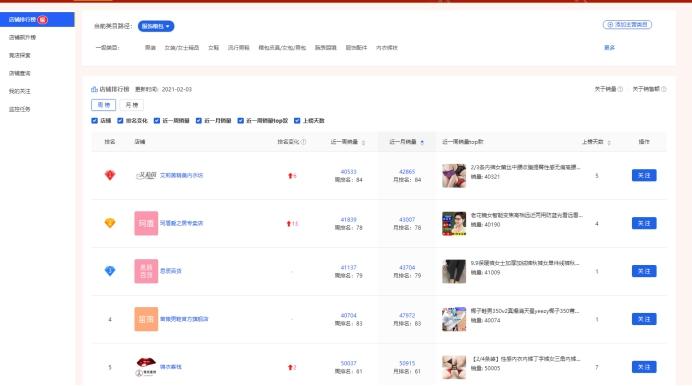The height and width of the screenshot is (386, 692).
Task: Click the sort arrows on 近一周销量 column
Action: [x=363, y=142]
